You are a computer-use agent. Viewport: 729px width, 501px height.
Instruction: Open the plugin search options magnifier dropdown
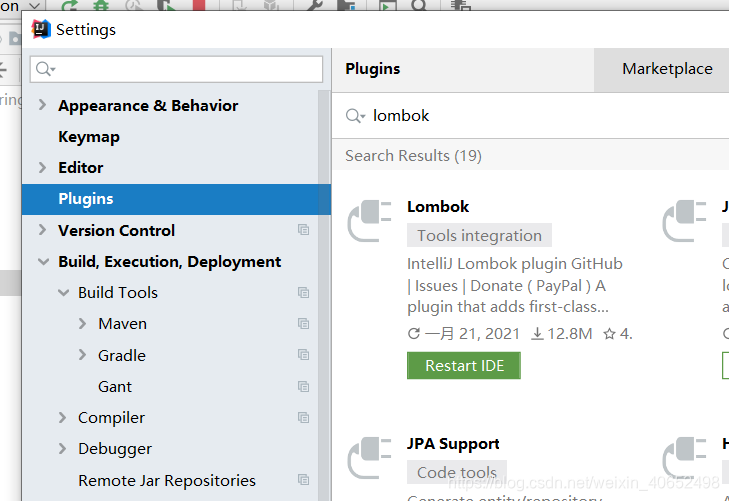(356, 116)
